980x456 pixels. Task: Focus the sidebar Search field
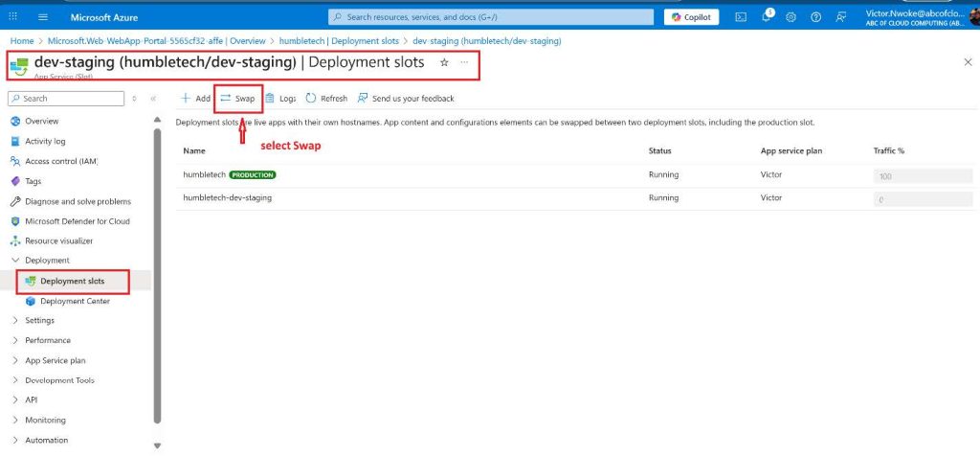tap(66, 99)
